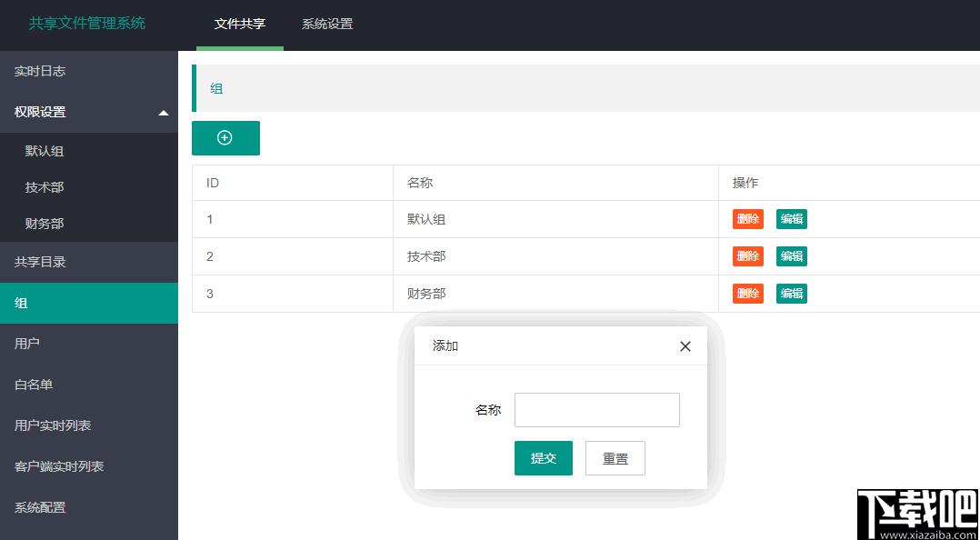Screen dimensions: 980x540
Task: Click the 共享文件管理系统 title
Action: [87, 24]
